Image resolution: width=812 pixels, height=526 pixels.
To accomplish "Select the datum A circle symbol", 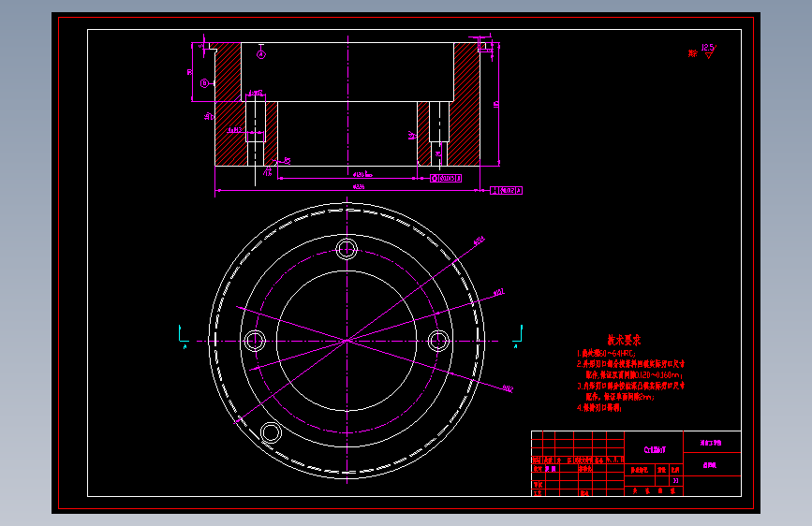I will pyautogui.click(x=261, y=54).
